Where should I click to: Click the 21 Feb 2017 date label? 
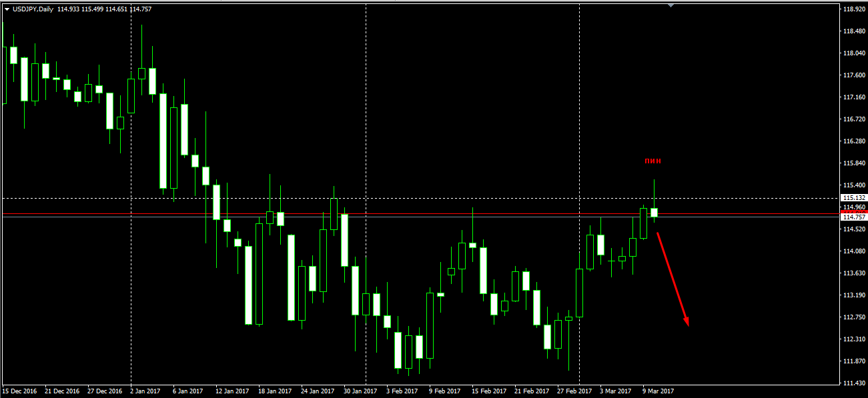(x=532, y=391)
